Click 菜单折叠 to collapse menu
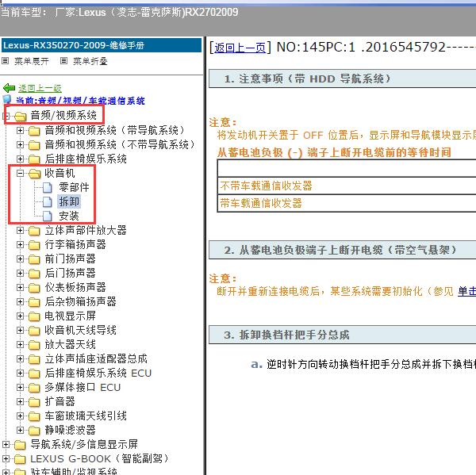Screen dimensions: 476x475 click(x=90, y=61)
